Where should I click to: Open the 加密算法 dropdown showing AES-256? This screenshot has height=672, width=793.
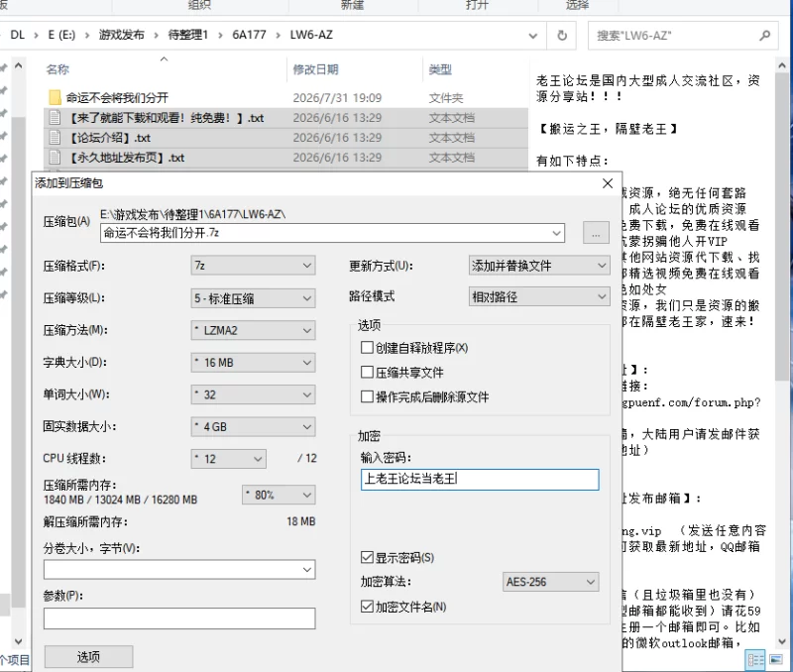(551, 582)
